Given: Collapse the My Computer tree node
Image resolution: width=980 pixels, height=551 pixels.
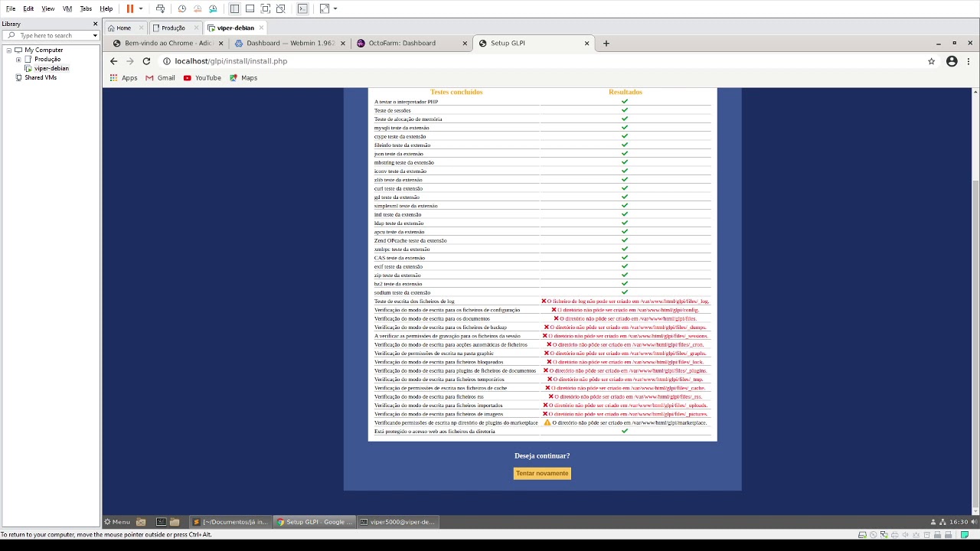Looking at the screenshot, I should coord(9,50).
